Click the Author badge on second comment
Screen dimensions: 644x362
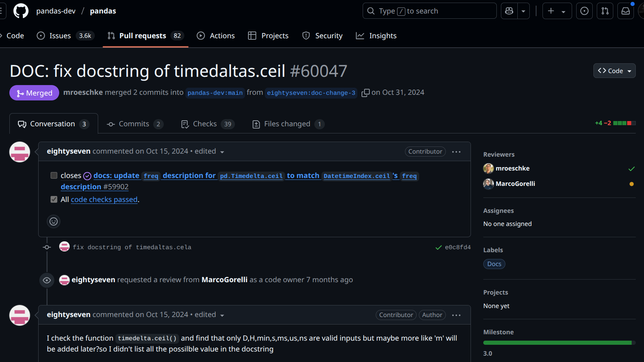tap(432, 315)
